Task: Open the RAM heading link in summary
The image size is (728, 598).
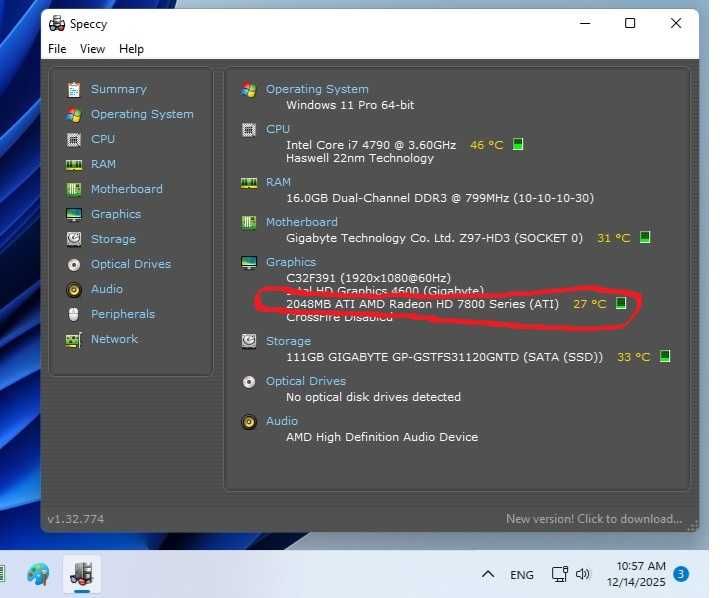Action: (278, 182)
